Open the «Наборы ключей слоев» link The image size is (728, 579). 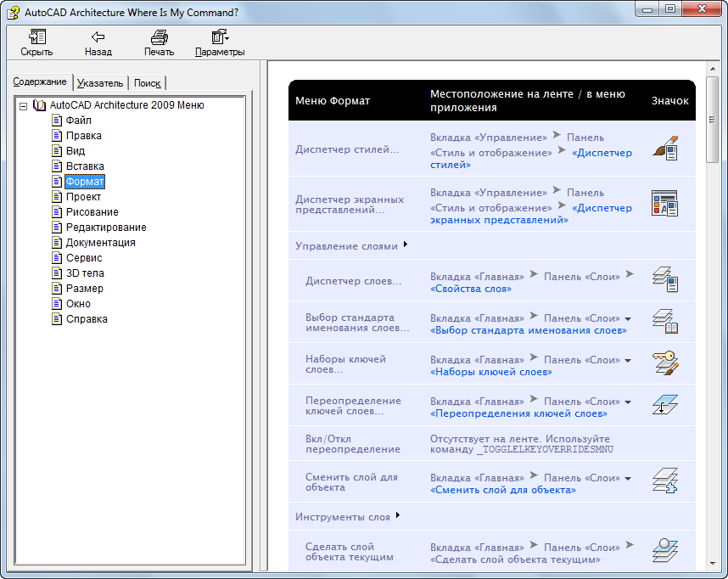click(491, 372)
